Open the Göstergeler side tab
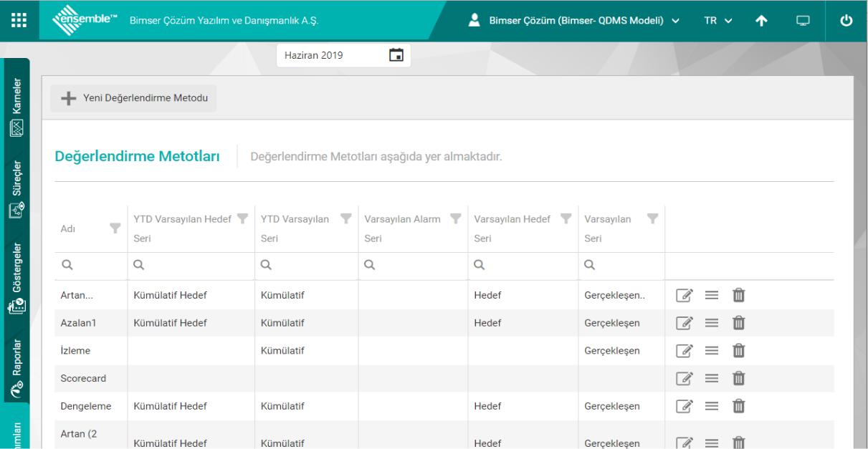This screenshot has height=449, width=868. [16, 278]
